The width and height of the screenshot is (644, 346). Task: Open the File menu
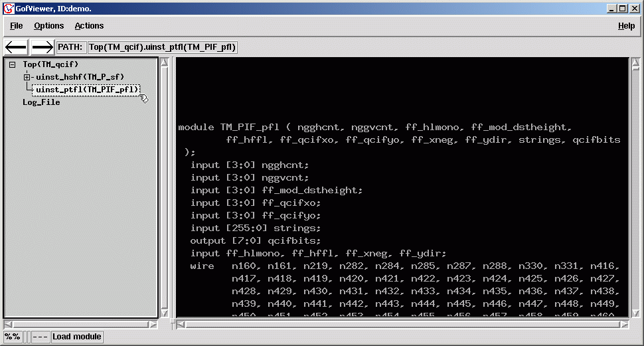pos(17,26)
